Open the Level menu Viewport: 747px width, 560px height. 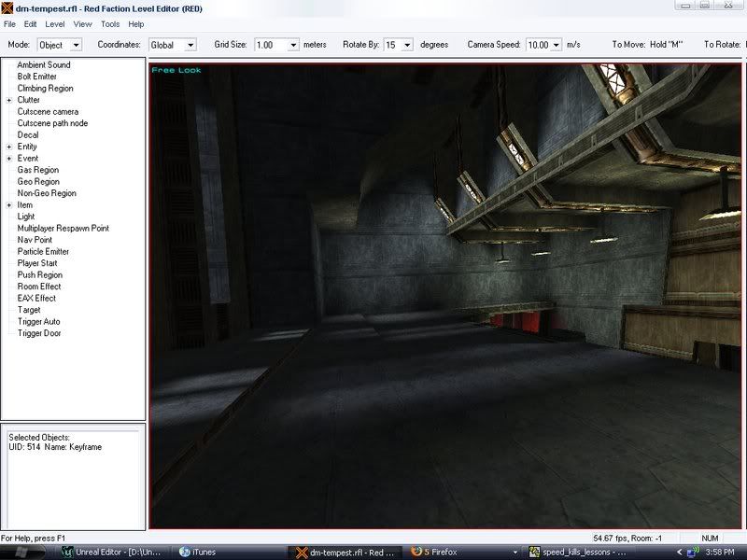pyautogui.click(x=54, y=24)
